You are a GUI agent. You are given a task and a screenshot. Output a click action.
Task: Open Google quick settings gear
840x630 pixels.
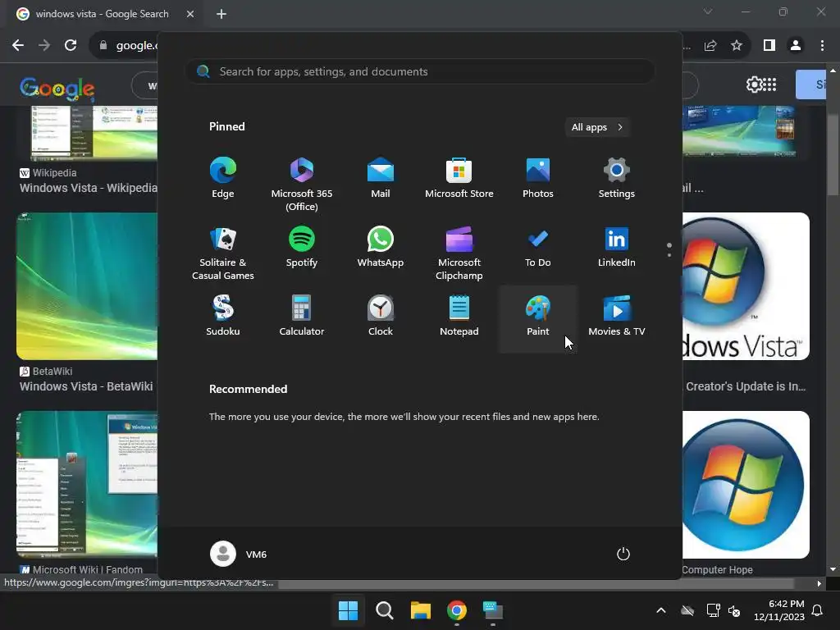753,84
